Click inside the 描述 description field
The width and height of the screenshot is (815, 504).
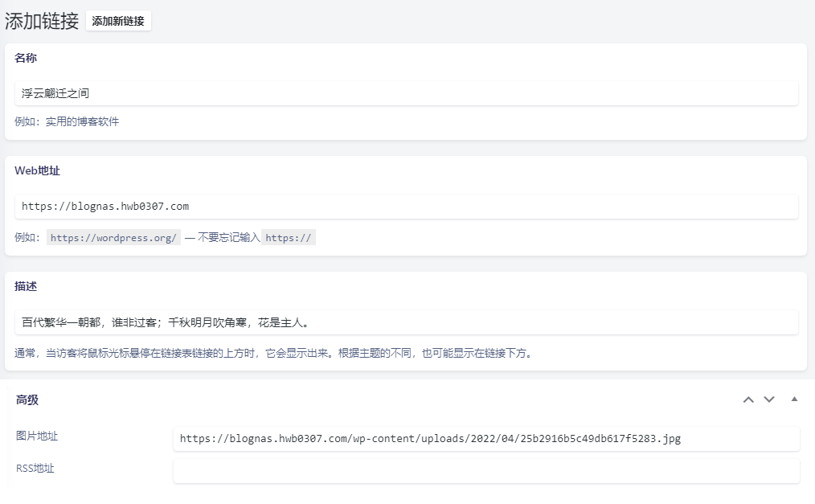402,322
